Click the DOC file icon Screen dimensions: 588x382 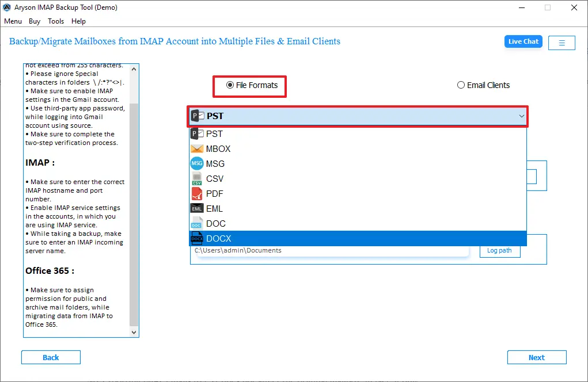197,224
